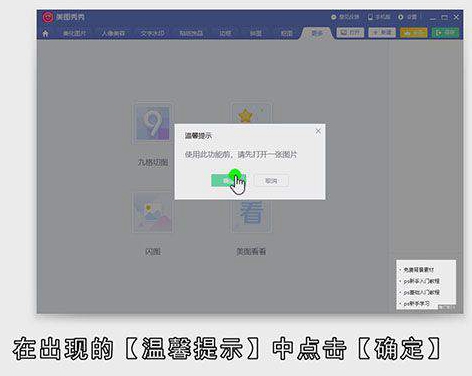Image resolution: width=472 pixels, height=376 pixels.
Task: Click 取消 in the 温馨提示 dialog
Action: coord(271,181)
